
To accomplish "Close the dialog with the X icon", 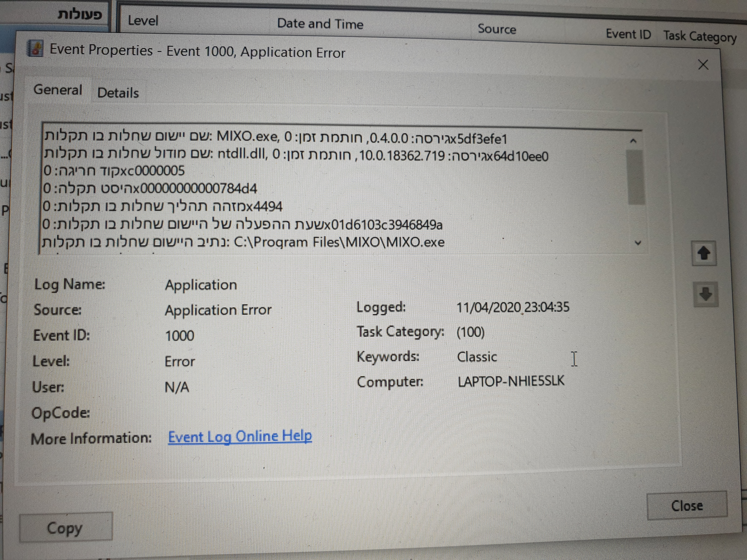I will coord(703,64).
